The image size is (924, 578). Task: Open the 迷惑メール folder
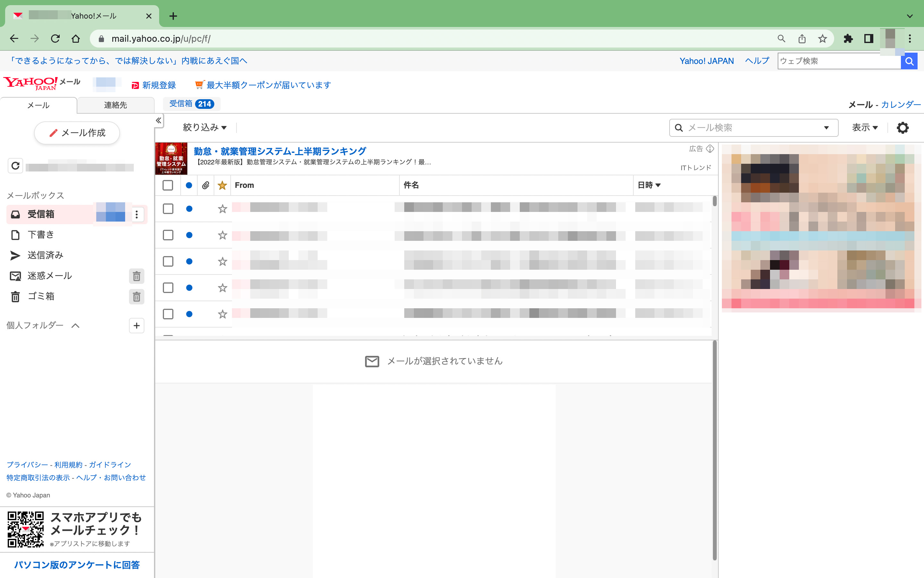click(50, 276)
